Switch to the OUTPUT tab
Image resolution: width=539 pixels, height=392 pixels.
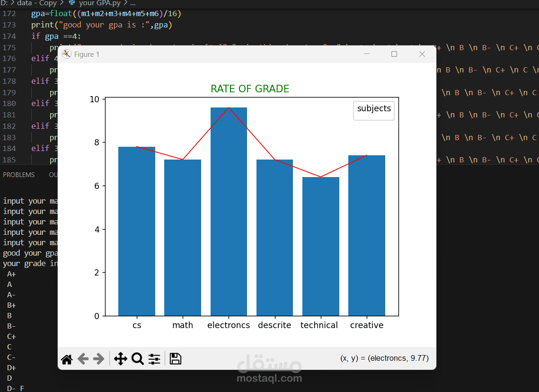click(x=53, y=174)
